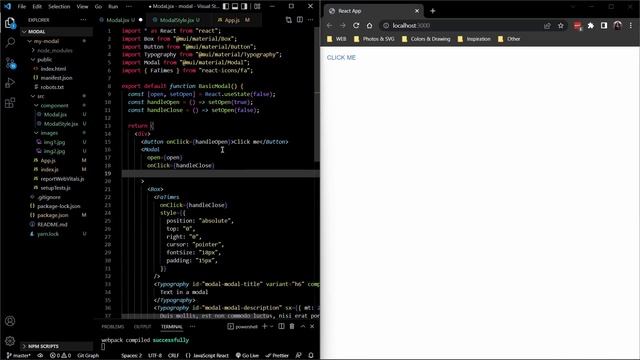Image resolution: width=640 pixels, height=360 pixels.
Task: Open Run and Debug view
Action: [x=10, y=83]
